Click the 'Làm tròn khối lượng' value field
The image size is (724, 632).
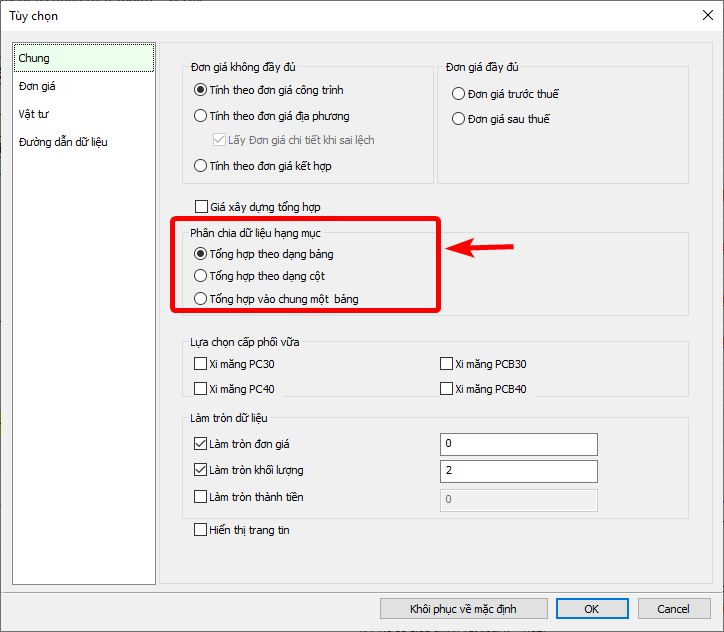518,471
